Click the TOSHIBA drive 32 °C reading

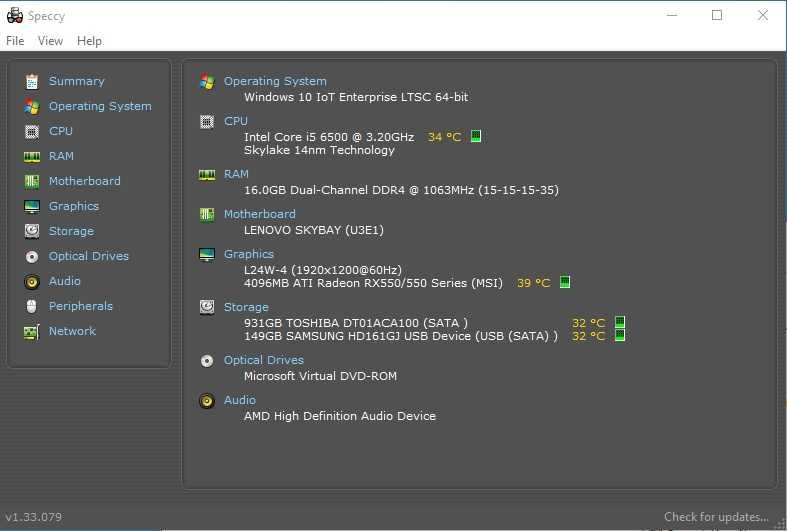pos(589,323)
